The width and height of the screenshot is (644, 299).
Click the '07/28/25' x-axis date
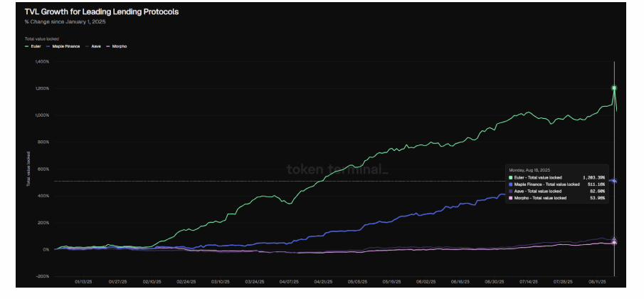point(562,282)
